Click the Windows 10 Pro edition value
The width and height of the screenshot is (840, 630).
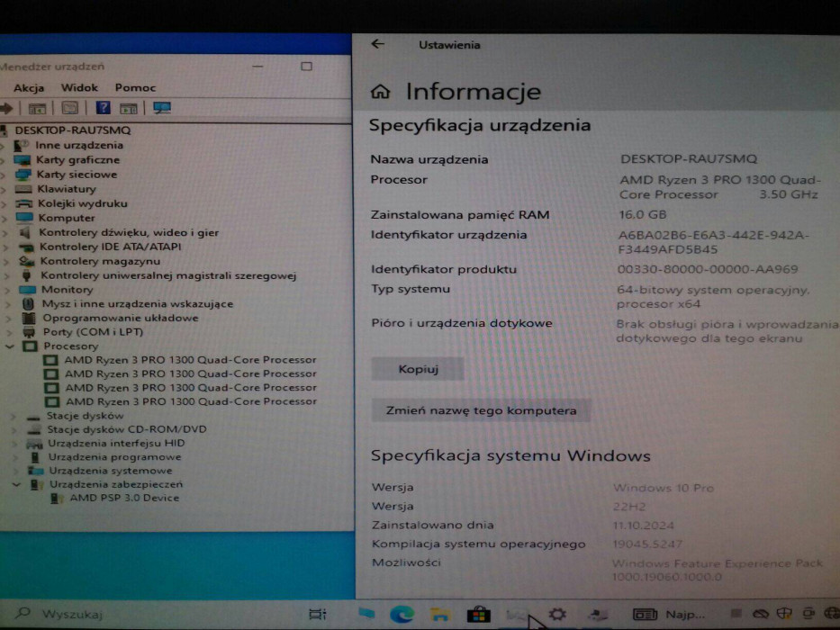click(x=664, y=488)
